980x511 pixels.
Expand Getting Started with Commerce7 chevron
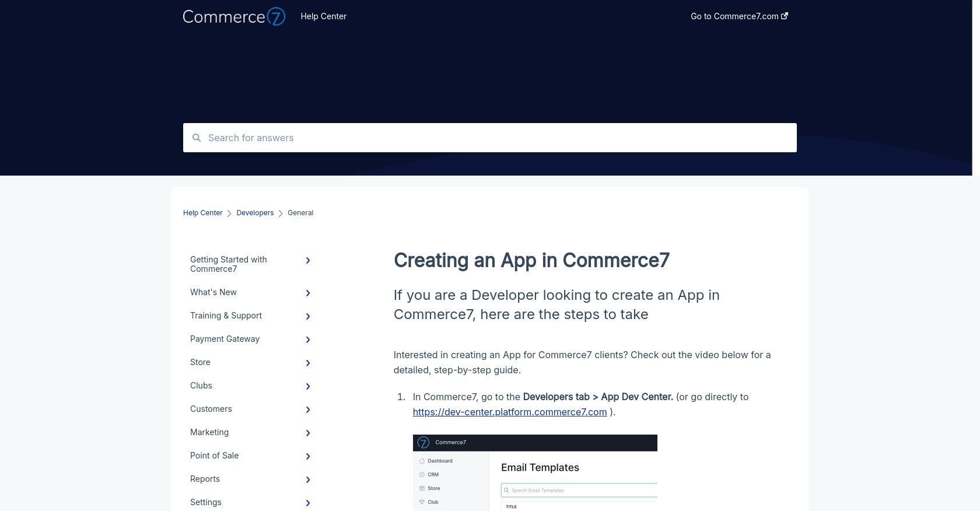pos(308,260)
